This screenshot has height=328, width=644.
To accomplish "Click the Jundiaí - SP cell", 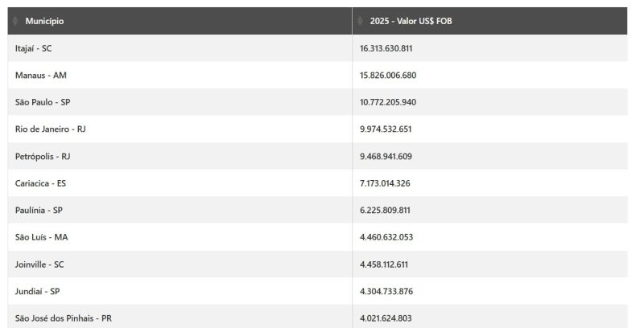I will pyautogui.click(x=38, y=291).
